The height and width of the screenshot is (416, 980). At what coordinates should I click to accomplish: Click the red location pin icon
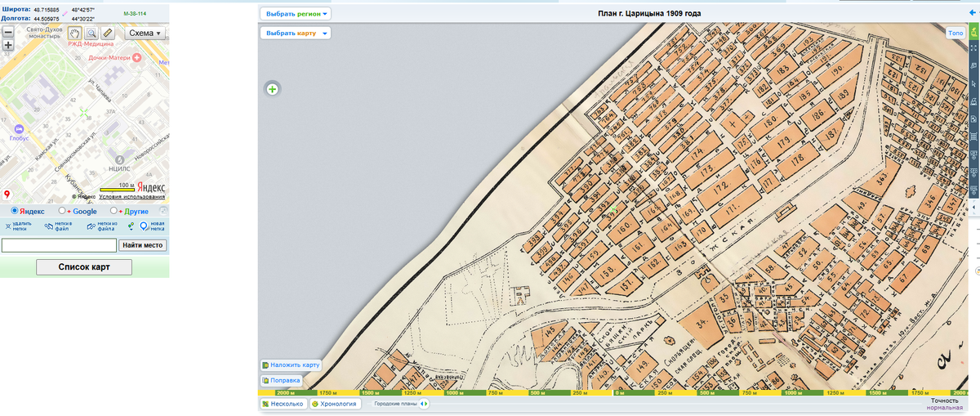click(7, 195)
